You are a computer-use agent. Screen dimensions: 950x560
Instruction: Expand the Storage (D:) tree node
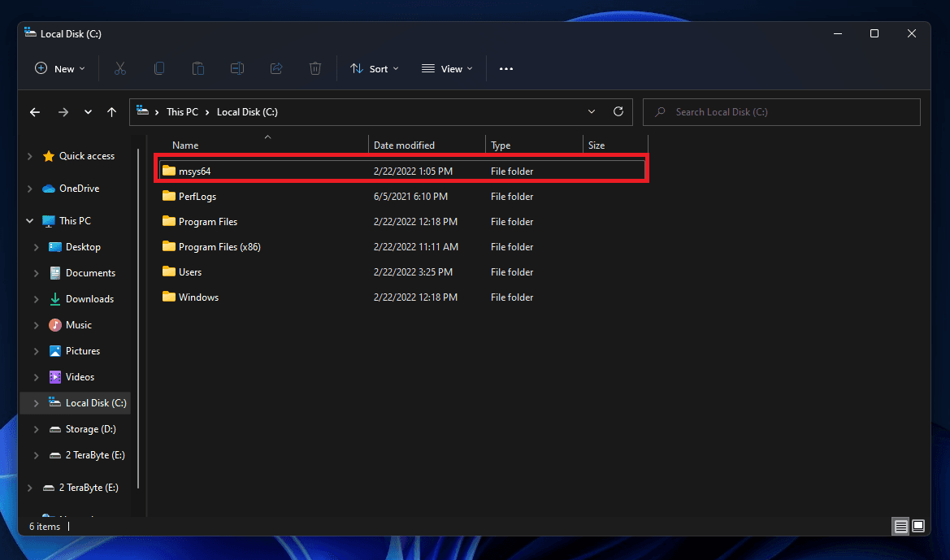click(36, 429)
